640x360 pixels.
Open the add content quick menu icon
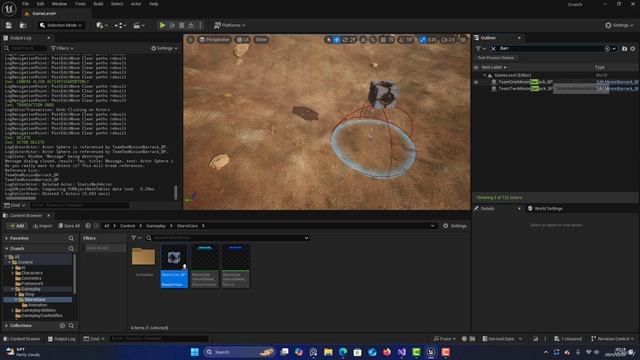(x=102, y=25)
